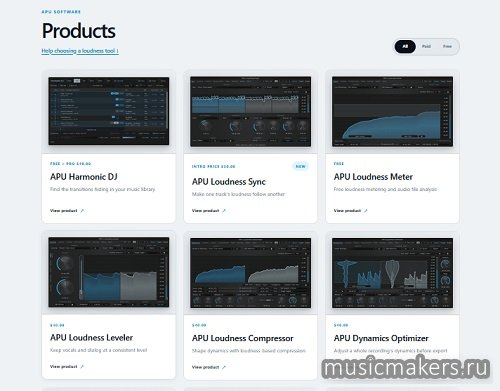500x391 pixels.
Task: Select the Free filter tab
Action: [x=447, y=46]
